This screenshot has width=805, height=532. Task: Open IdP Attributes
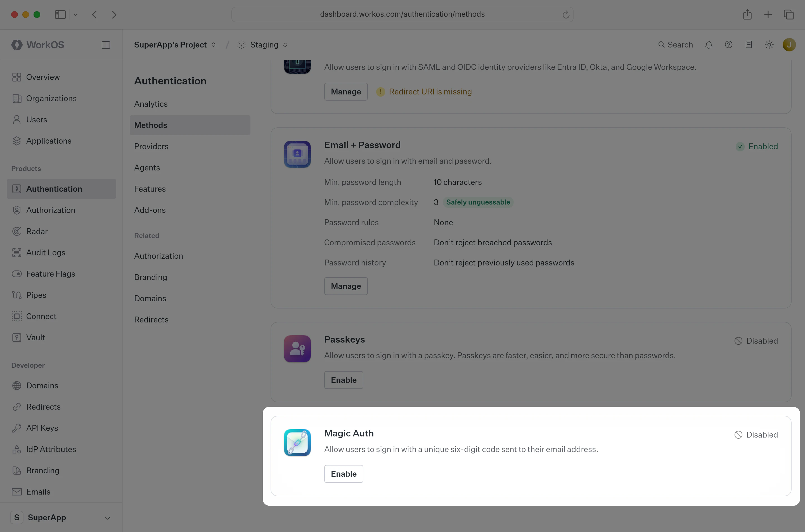tap(61, 449)
